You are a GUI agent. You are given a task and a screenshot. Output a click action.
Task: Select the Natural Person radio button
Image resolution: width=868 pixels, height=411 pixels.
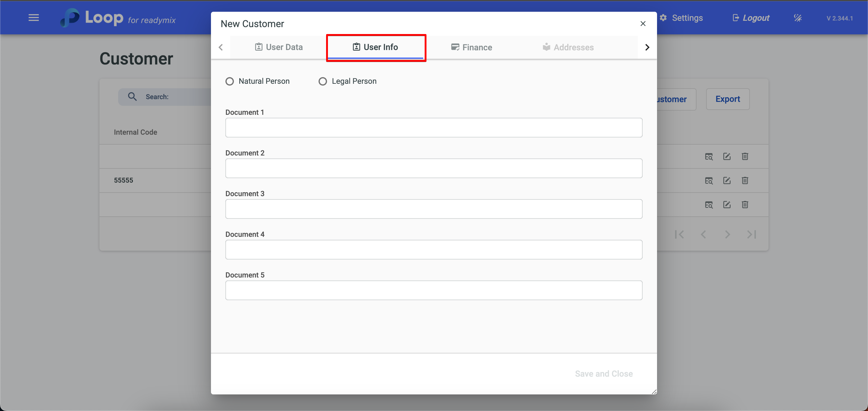coord(229,82)
